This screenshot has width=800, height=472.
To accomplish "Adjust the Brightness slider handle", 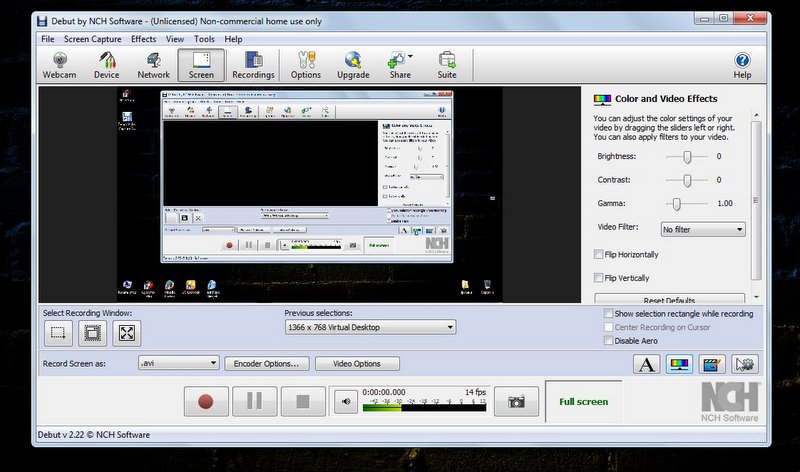I will coord(687,157).
